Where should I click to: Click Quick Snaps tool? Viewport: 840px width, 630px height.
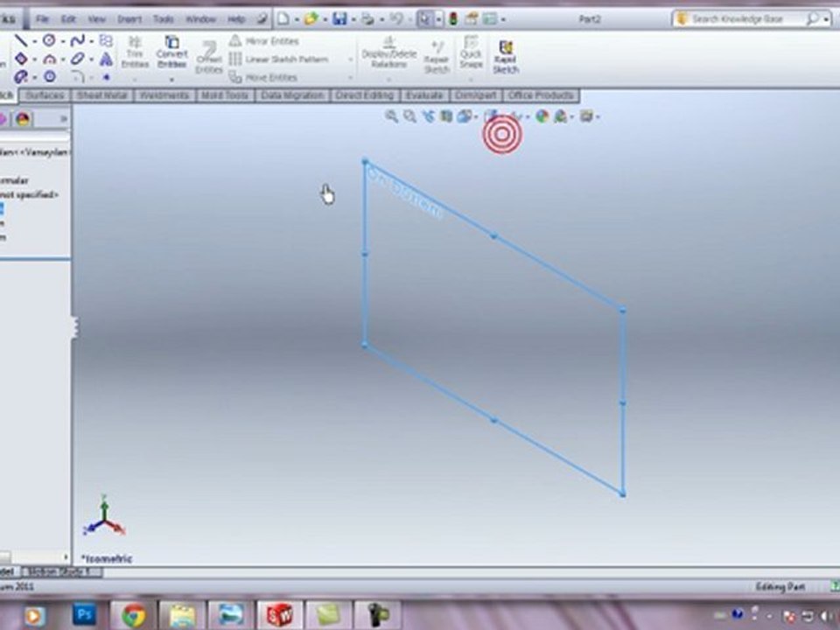471,53
